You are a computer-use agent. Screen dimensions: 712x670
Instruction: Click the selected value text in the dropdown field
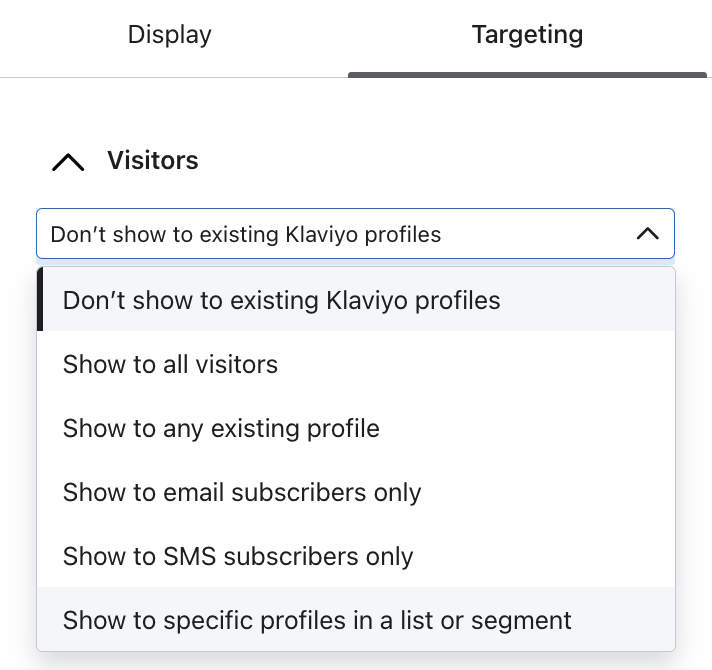pyautogui.click(x=246, y=235)
